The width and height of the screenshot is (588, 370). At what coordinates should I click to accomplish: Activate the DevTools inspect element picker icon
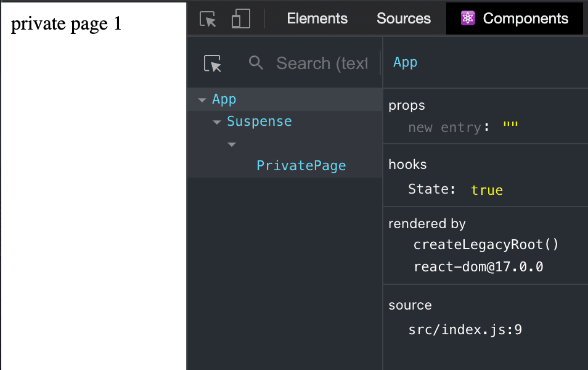click(x=208, y=18)
